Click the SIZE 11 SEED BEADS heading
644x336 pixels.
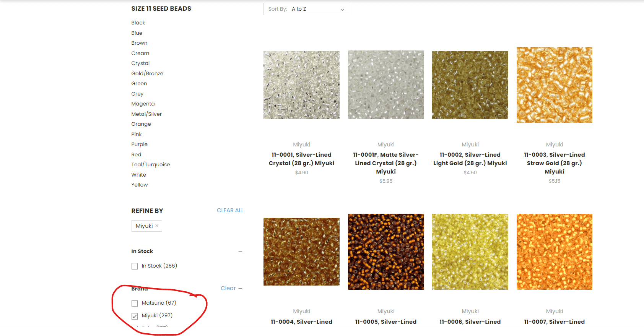click(161, 8)
